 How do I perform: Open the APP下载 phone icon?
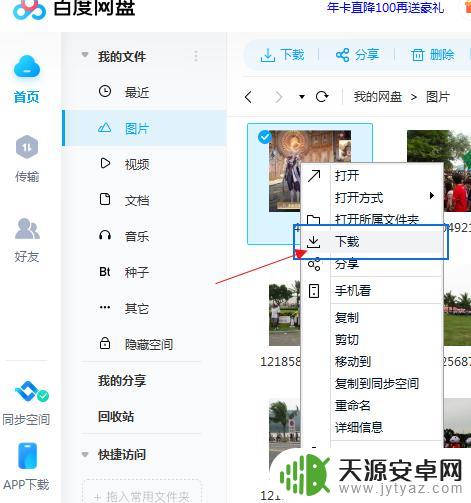coord(27,455)
